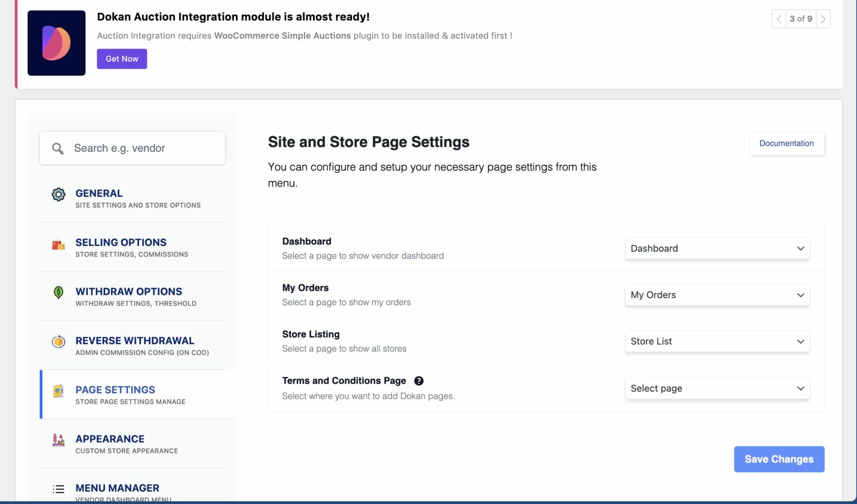857x504 pixels.
Task: Click the Reverse Withdrawal coin icon
Action: pyautogui.click(x=58, y=342)
